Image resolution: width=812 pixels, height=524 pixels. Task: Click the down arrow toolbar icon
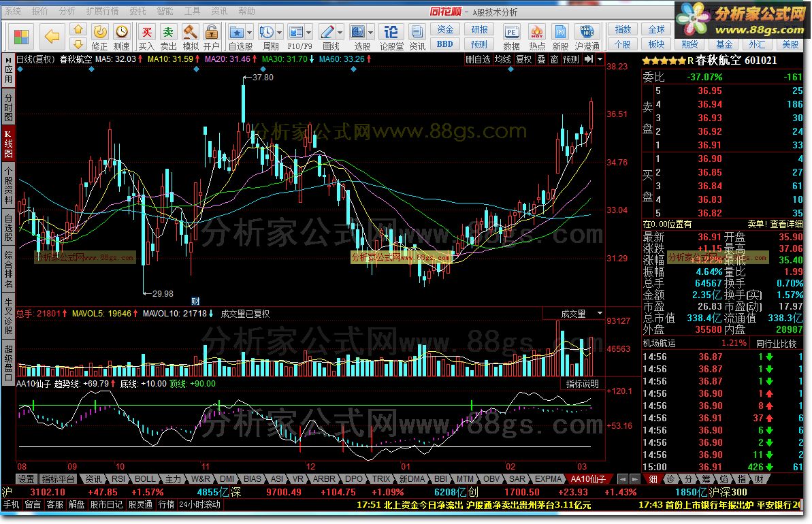78,44
